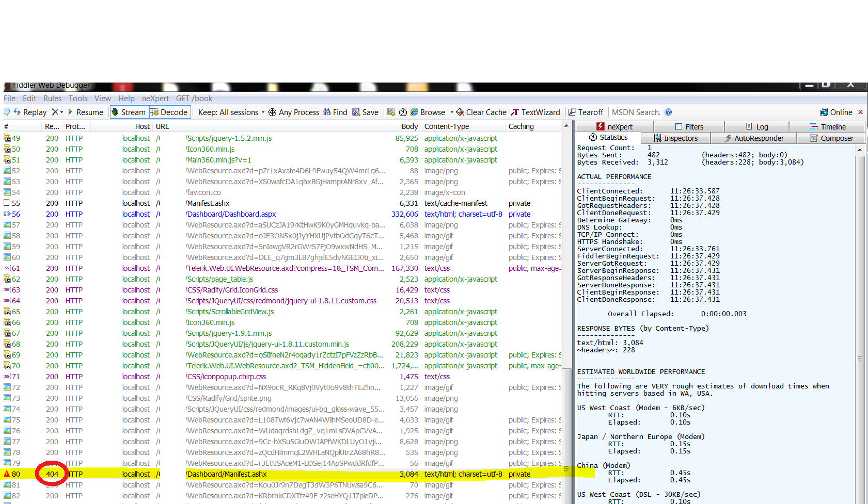Viewport: 868px width, 504px height.
Task: Select the /Manifest.ashx session row
Action: coord(282,203)
